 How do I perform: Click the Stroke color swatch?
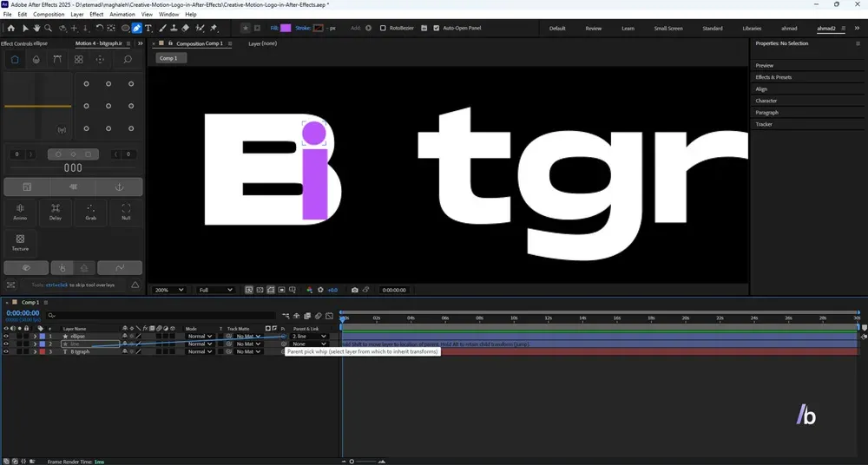(318, 29)
